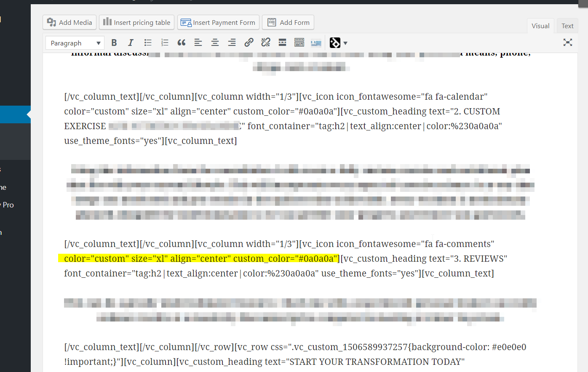Open the Paragraph style dropdown
This screenshot has width=588, height=372.
click(x=75, y=43)
